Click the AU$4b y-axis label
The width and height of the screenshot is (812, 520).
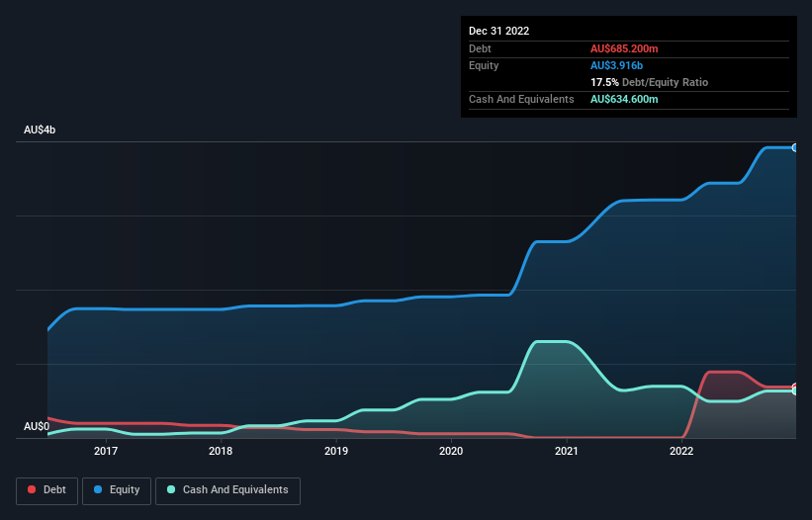(x=40, y=130)
